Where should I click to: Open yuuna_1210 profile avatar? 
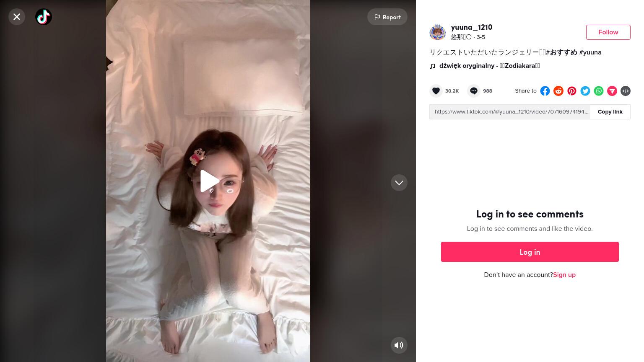(438, 32)
